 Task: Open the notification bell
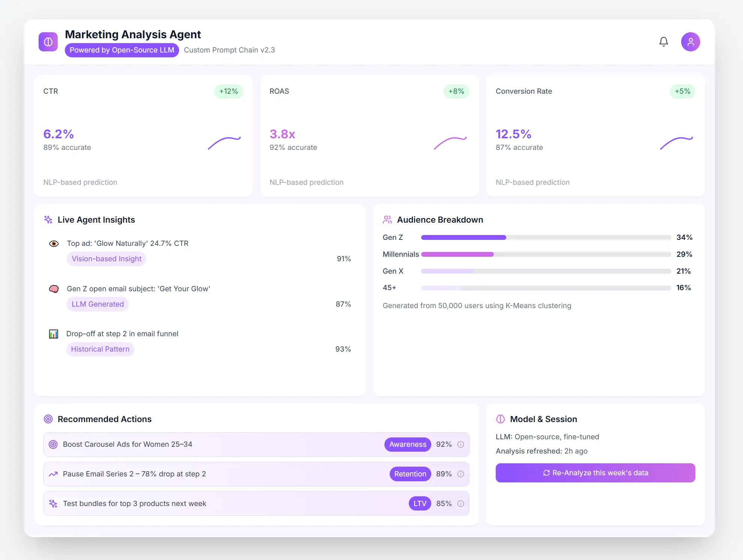pyautogui.click(x=664, y=42)
